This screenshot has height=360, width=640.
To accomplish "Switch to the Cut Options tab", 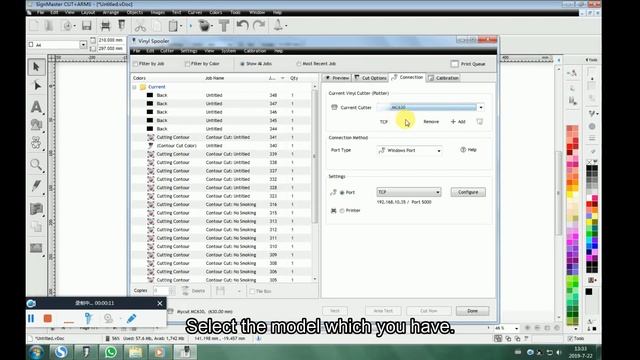I will 370,78.
